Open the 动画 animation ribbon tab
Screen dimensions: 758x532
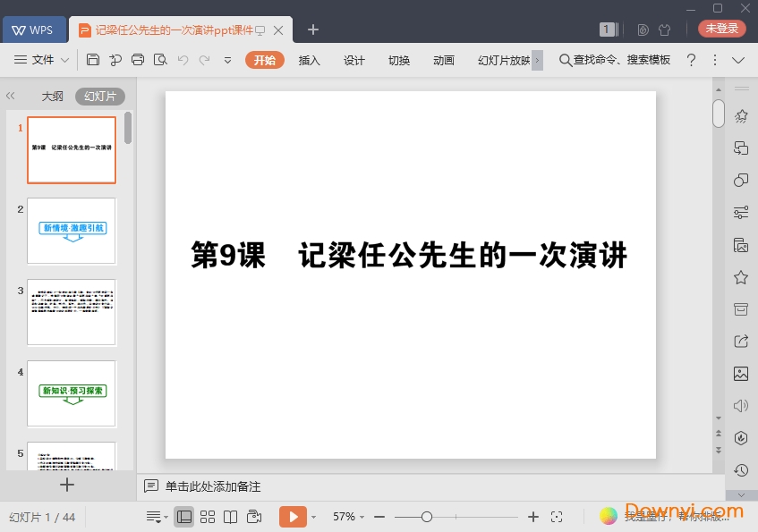443,60
